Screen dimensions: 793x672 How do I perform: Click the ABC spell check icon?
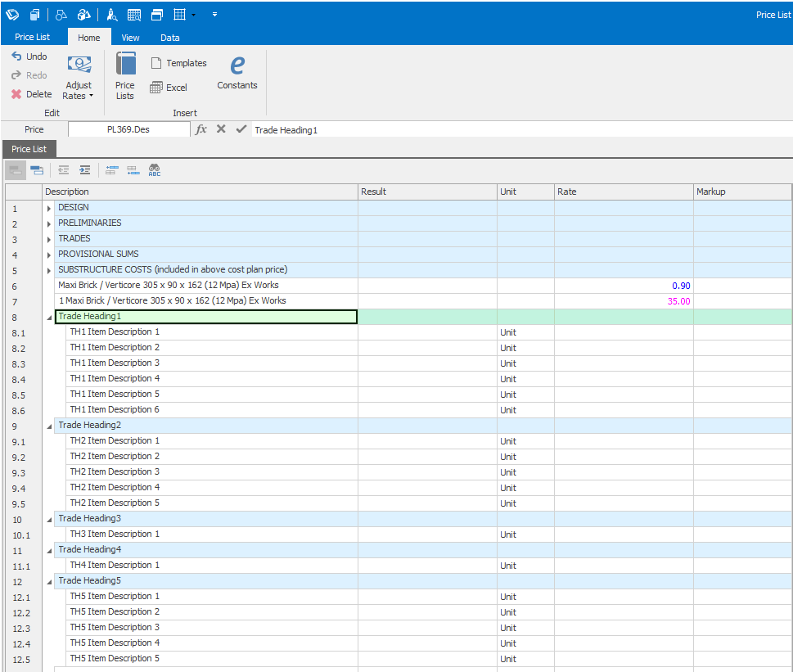[x=155, y=169]
